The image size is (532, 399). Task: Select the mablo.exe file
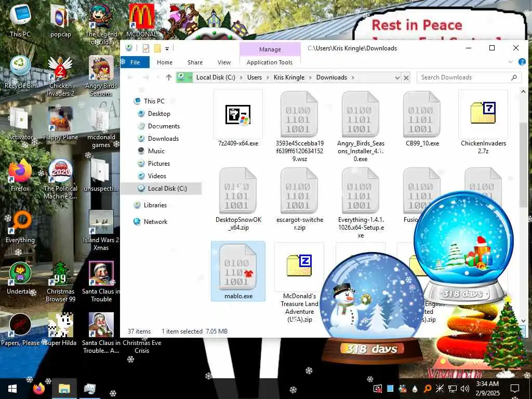(238, 271)
